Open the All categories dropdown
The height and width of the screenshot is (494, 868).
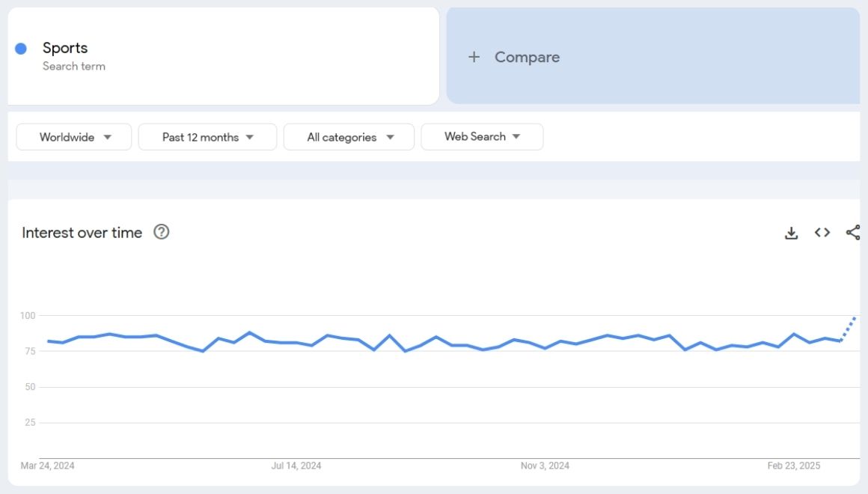tap(349, 137)
